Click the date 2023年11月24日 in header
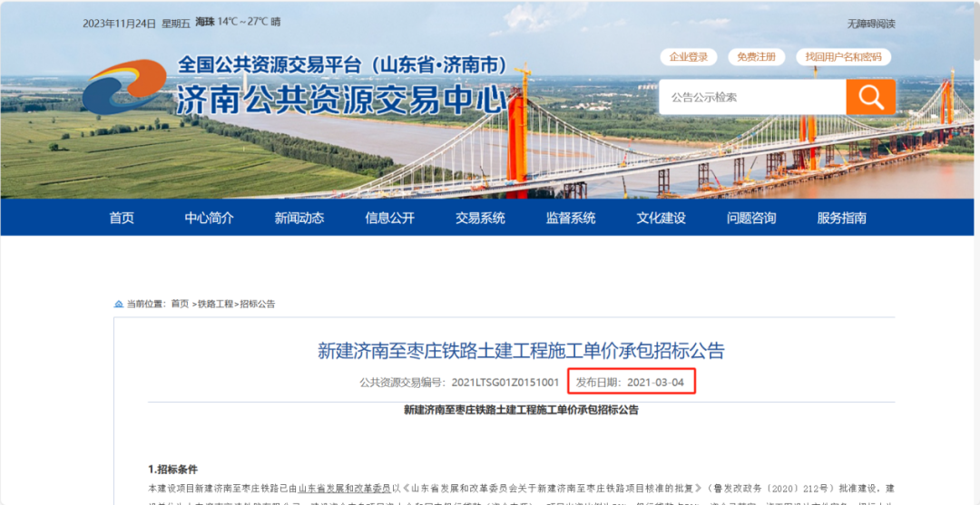 119,24
